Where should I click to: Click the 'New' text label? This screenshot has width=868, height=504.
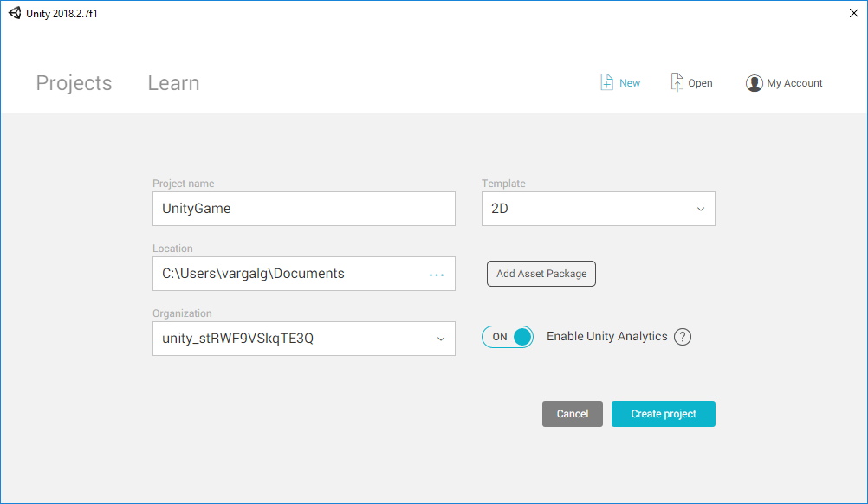click(x=630, y=83)
